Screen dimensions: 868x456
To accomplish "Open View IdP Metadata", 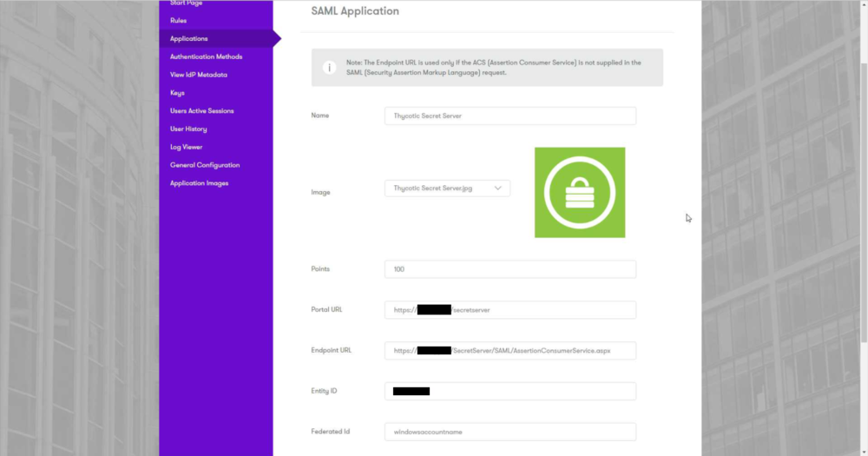I will click(198, 75).
